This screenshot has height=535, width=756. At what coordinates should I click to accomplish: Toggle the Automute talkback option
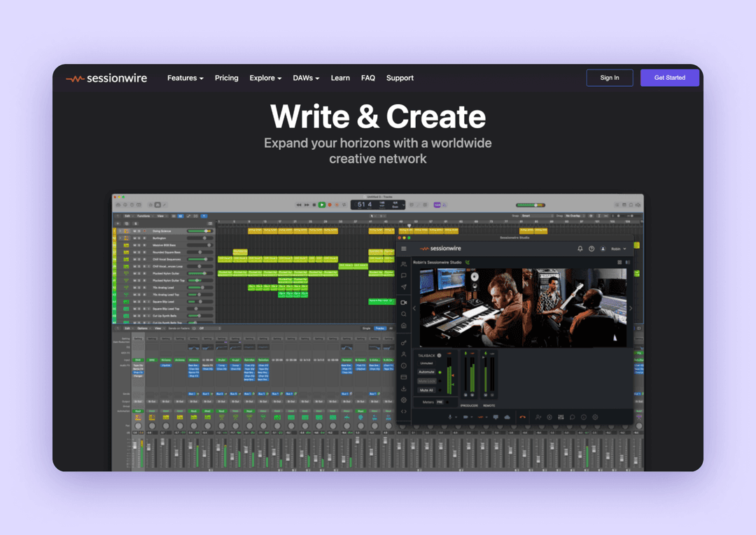click(427, 372)
